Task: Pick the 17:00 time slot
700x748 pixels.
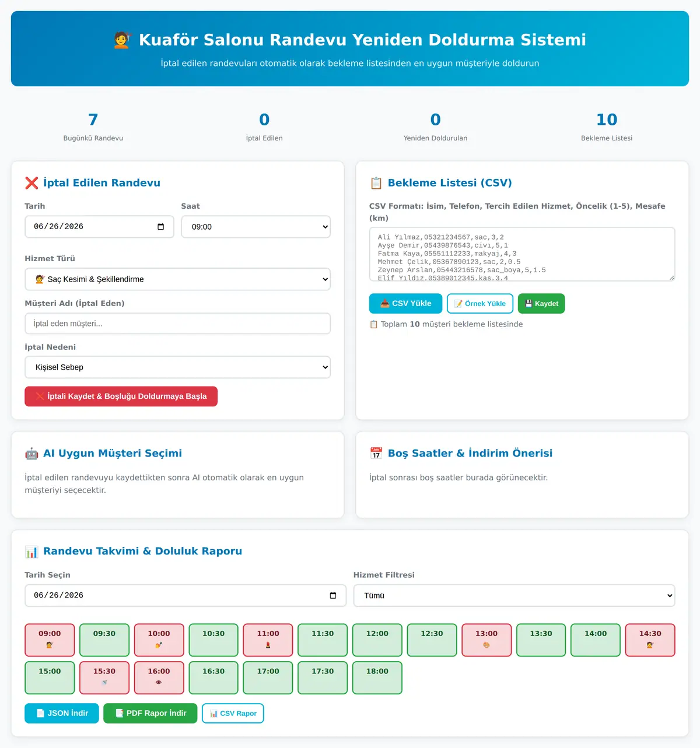Action: (268, 678)
